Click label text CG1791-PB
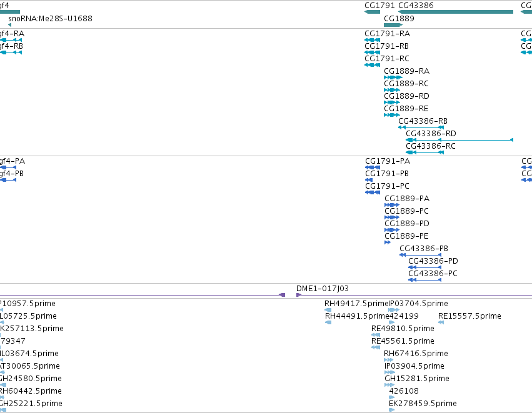 tap(387, 174)
